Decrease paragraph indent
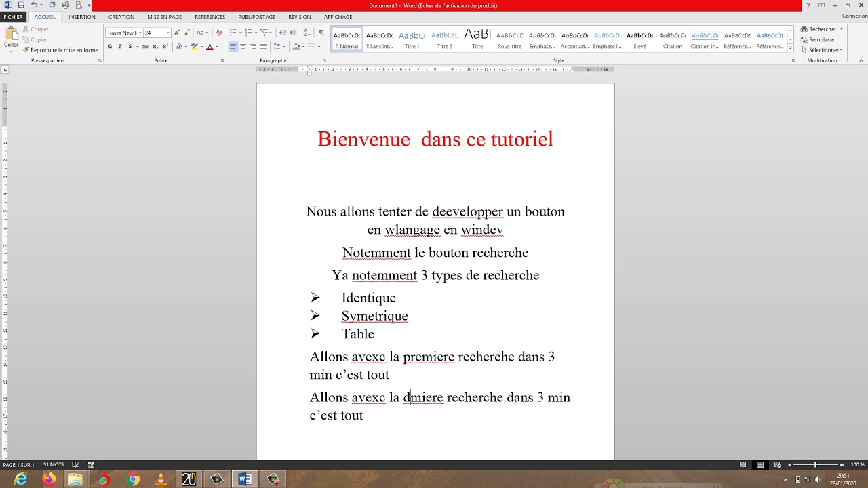Image resolution: width=868 pixels, height=488 pixels. coord(283,33)
